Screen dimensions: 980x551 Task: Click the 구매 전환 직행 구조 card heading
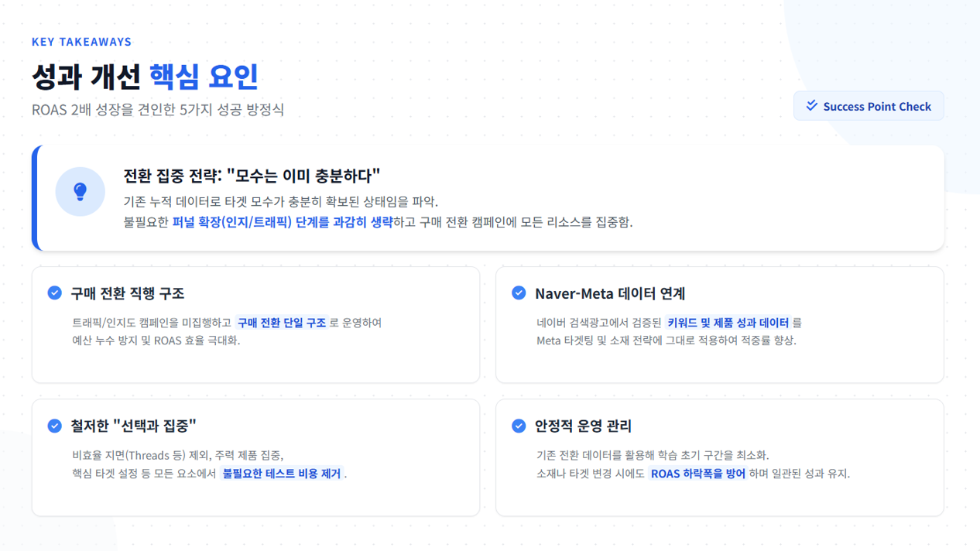point(128,293)
